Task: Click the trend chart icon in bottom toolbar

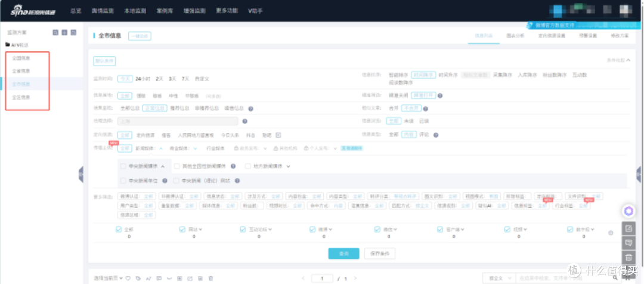Action: click(x=148, y=279)
